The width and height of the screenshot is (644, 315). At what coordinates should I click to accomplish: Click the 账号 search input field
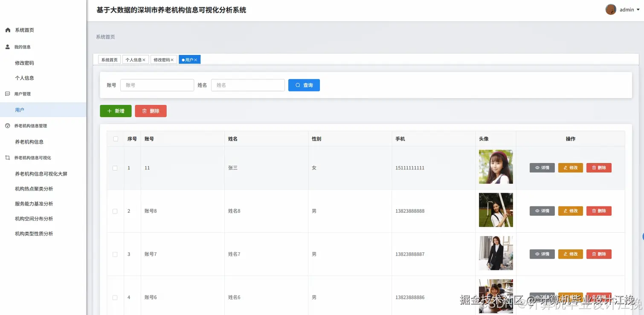coord(157,85)
